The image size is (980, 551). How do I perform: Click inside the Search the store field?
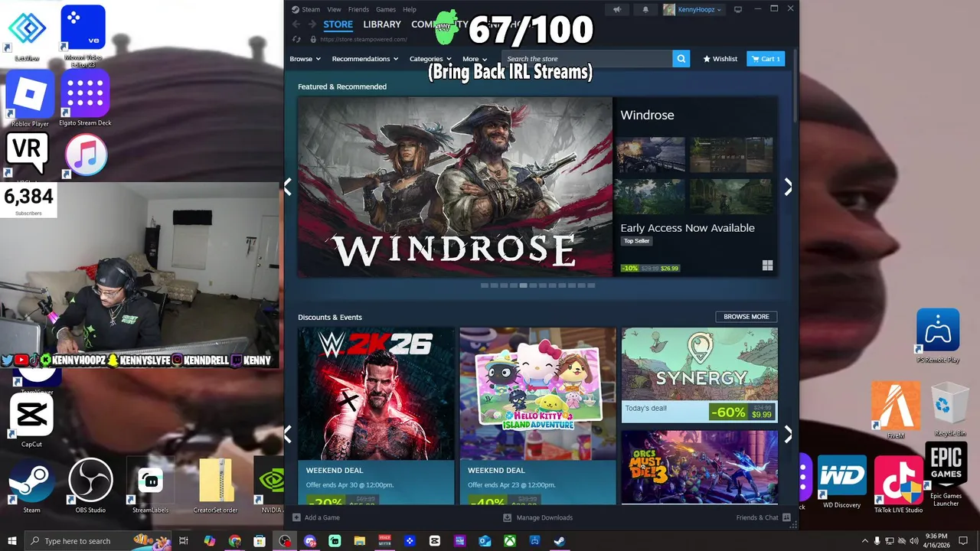click(587, 59)
